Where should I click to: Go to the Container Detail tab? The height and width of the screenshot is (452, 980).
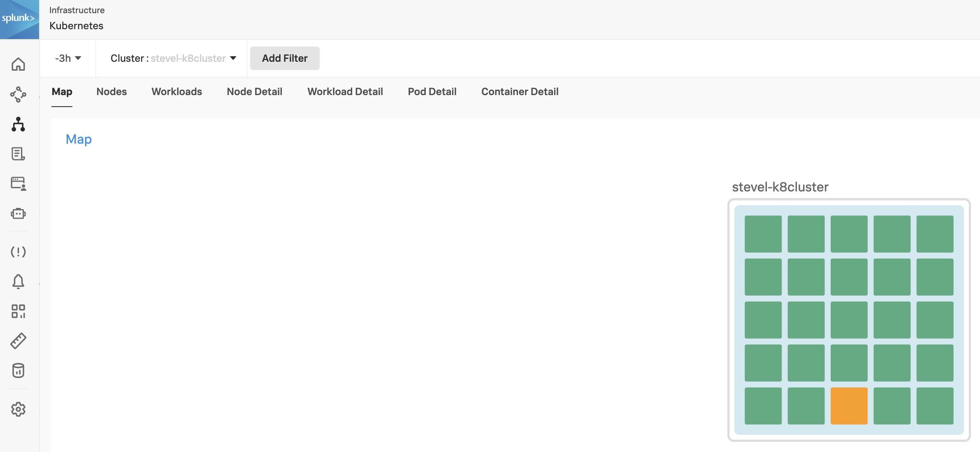[520, 91]
